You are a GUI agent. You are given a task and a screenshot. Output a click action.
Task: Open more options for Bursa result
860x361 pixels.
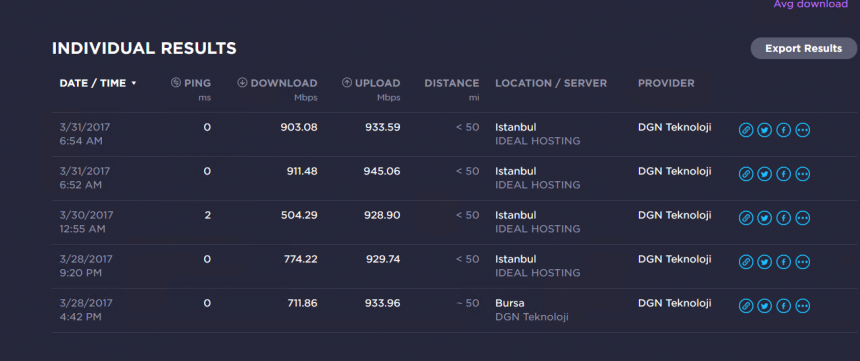click(803, 306)
